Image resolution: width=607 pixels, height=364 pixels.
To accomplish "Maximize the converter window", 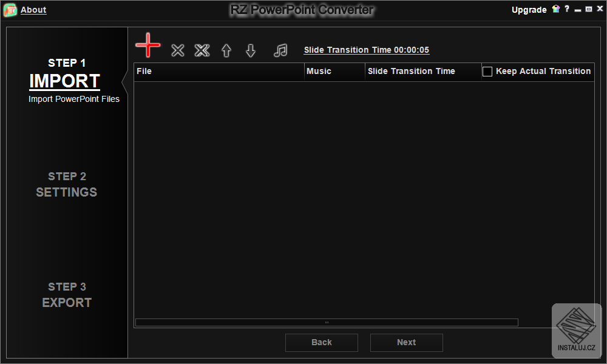I will pyautogui.click(x=589, y=9).
